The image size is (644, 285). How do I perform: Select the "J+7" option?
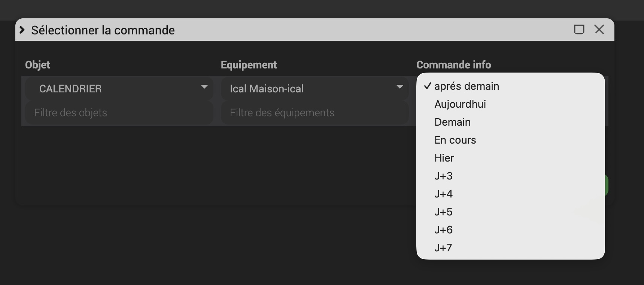(x=443, y=248)
